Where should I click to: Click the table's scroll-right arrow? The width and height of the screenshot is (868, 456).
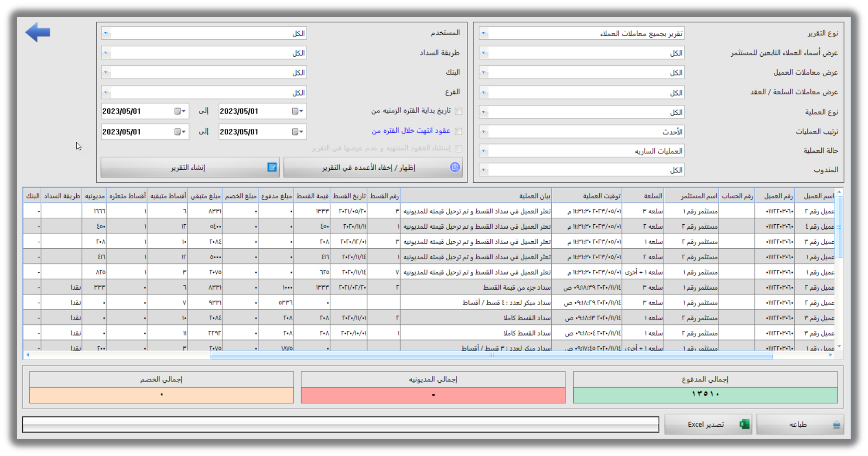pos(831,355)
